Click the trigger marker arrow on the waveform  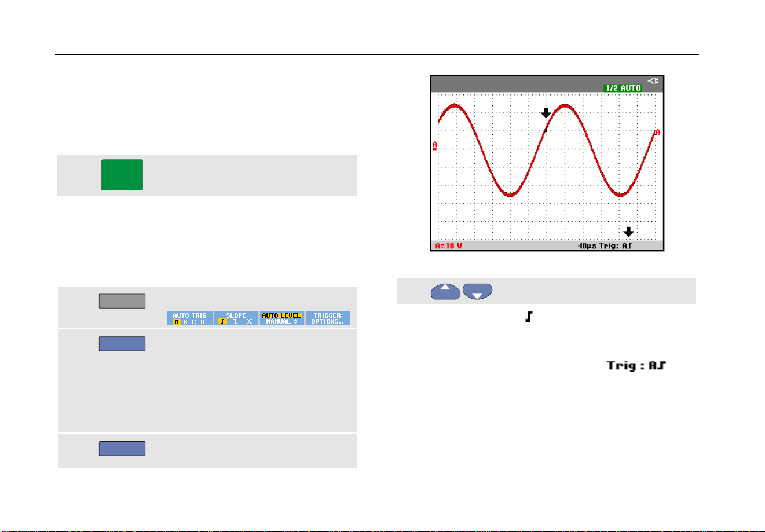coord(546,113)
